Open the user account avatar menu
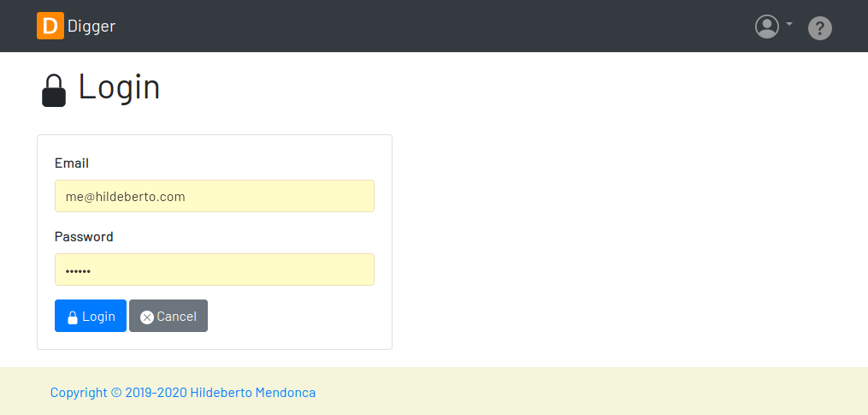 click(x=767, y=27)
